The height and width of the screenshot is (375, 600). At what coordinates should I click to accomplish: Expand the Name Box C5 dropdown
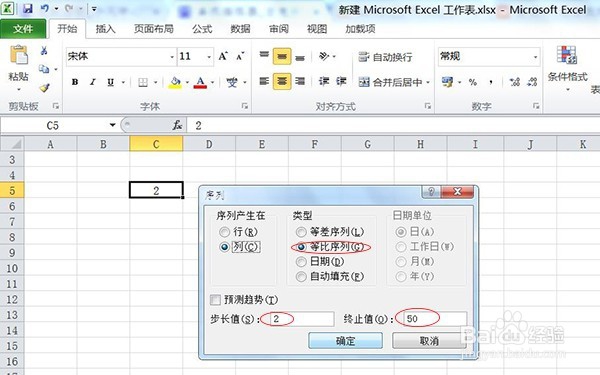(x=112, y=125)
